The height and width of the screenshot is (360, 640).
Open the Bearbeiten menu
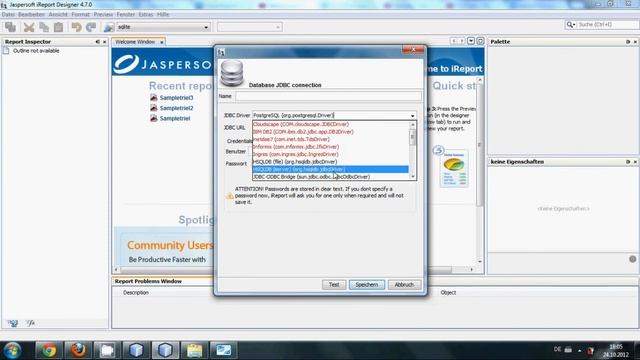[x=31, y=14]
